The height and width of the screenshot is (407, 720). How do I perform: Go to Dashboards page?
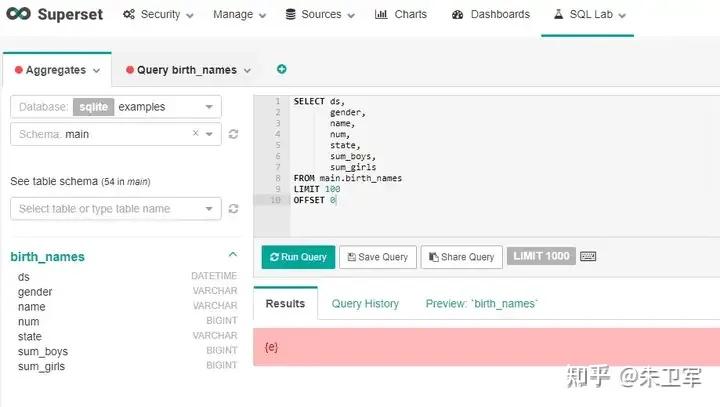point(491,15)
